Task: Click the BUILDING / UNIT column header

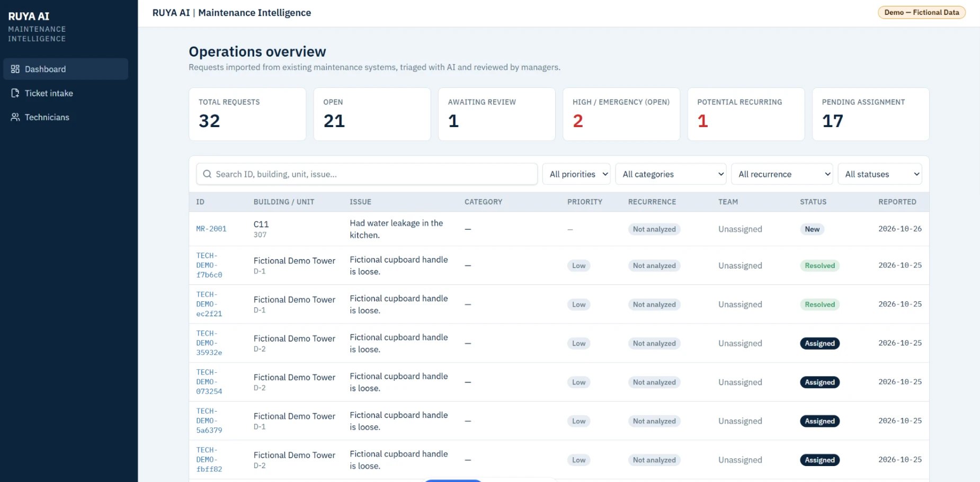Action: coord(284,202)
